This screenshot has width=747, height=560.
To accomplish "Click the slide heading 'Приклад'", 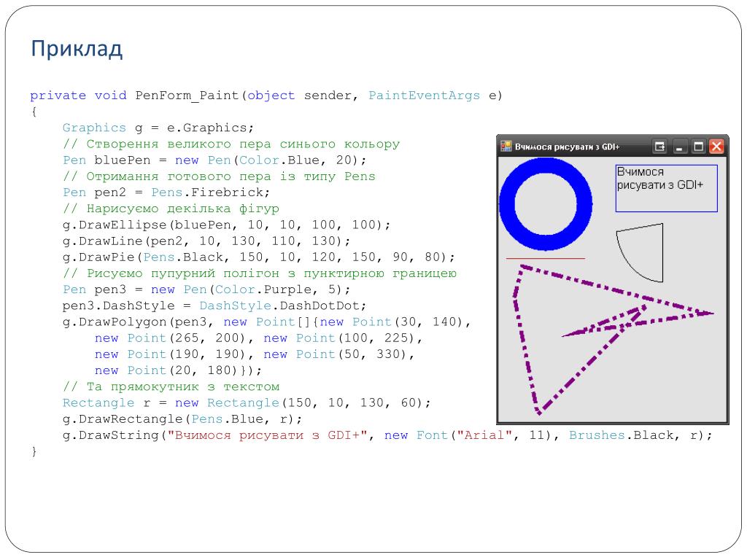I will click(x=77, y=49).
